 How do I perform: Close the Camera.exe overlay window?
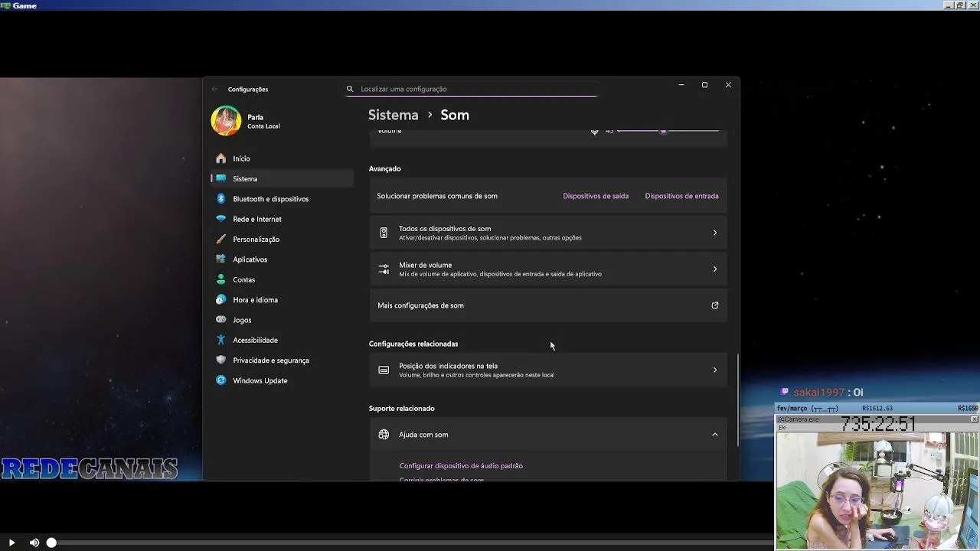point(974,419)
